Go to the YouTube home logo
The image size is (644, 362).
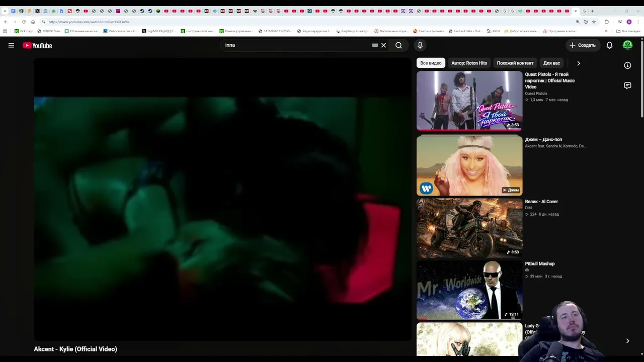[37, 45]
